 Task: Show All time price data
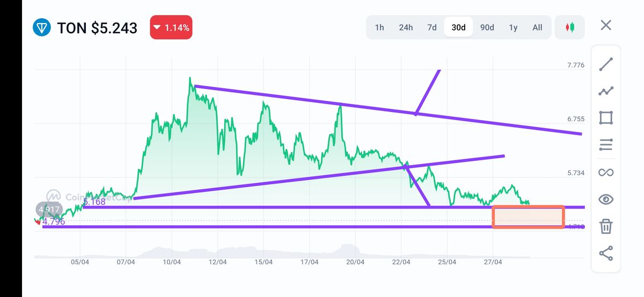[537, 27]
